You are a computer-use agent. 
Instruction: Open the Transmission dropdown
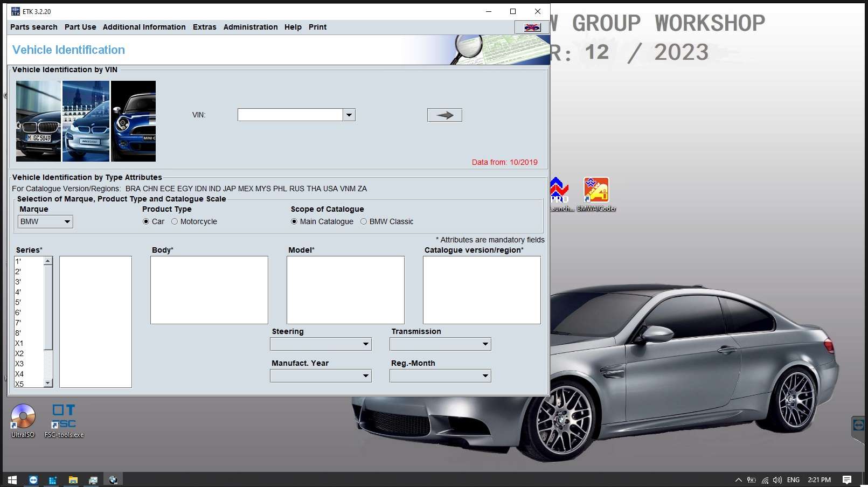tap(440, 344)
